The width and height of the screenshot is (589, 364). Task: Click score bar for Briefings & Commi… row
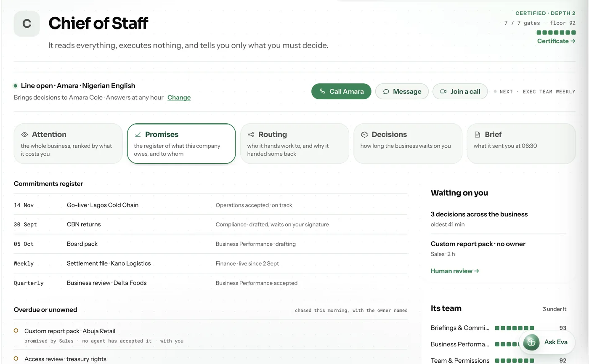515,328
